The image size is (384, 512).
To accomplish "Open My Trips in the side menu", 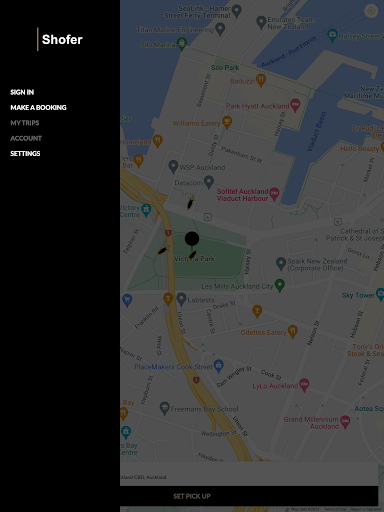I will coord(25,123).
